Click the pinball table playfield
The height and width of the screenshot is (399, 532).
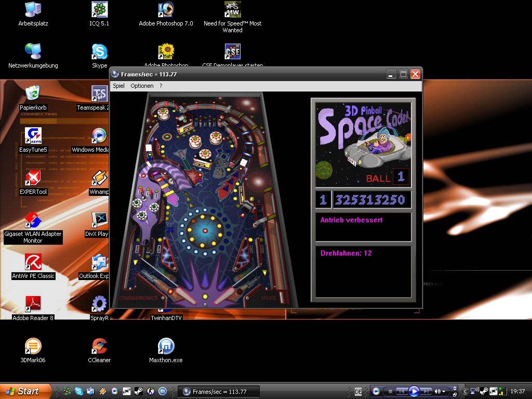204,200
